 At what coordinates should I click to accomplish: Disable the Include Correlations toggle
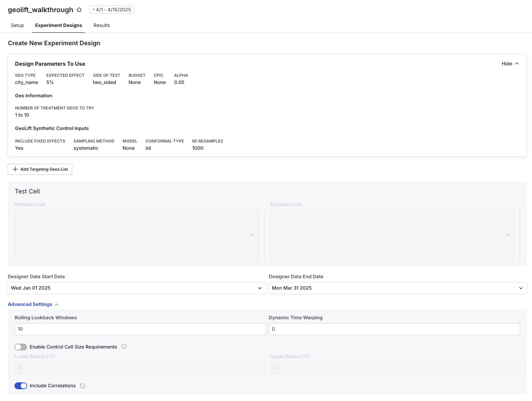pos(21,385)
